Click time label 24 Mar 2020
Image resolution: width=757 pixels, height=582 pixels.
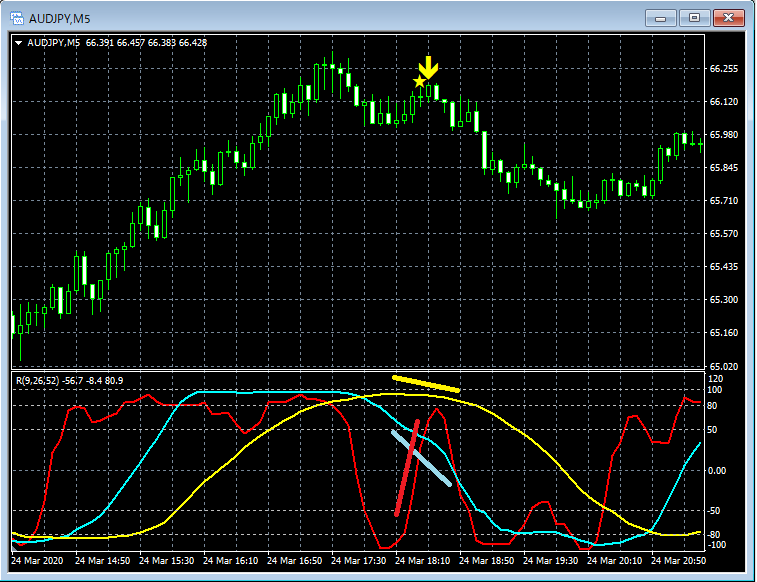[37, 561]
